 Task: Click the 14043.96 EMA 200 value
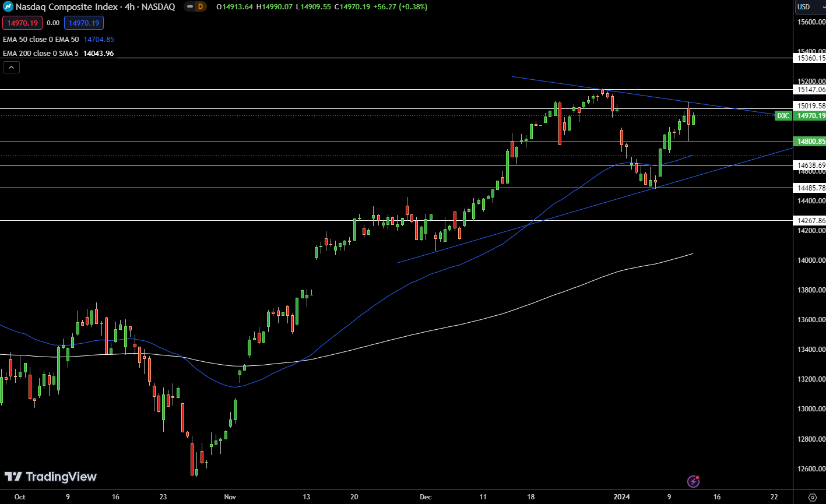point(99,53)
